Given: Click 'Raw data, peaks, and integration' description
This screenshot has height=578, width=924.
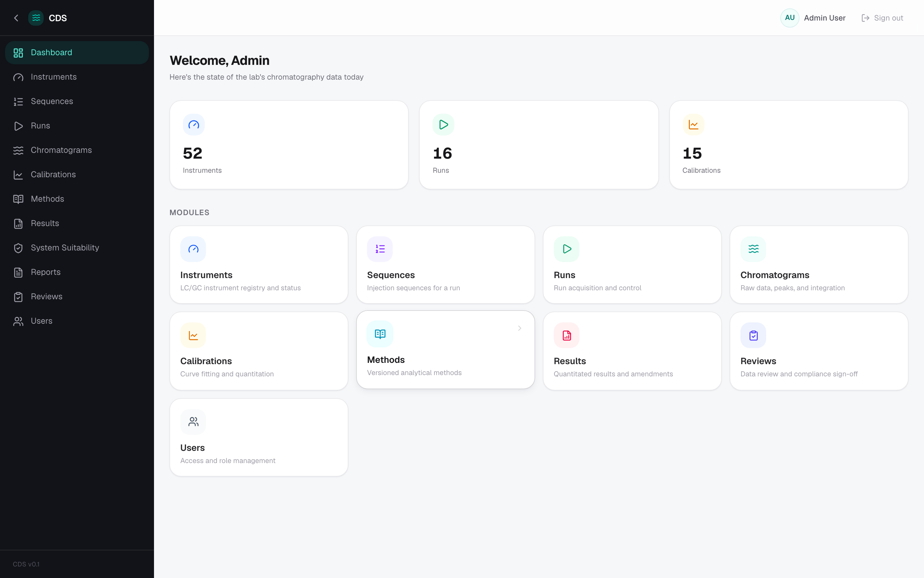Looking at the screenshot, I should click(x=793, y=288).
